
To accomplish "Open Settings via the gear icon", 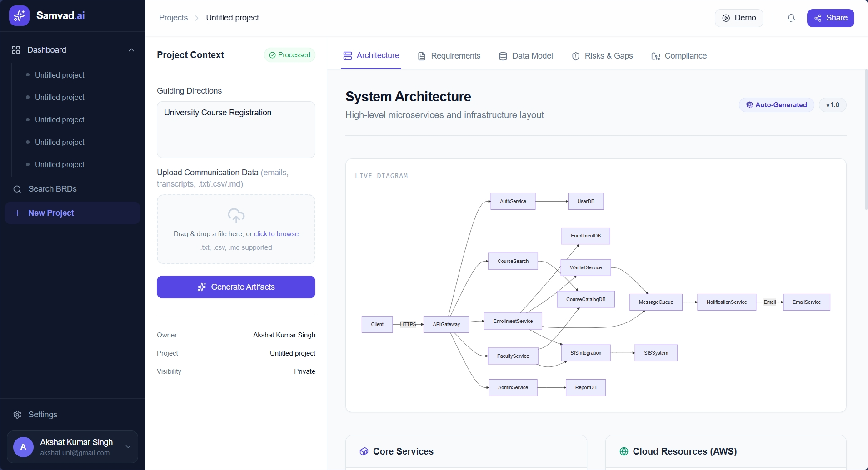I will (x=17, y=414).
